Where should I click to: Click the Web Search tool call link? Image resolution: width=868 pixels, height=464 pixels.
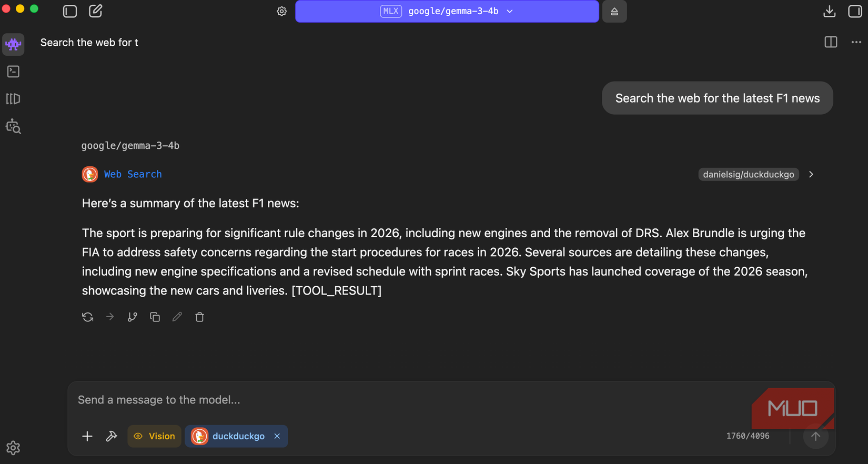[133, 174]
